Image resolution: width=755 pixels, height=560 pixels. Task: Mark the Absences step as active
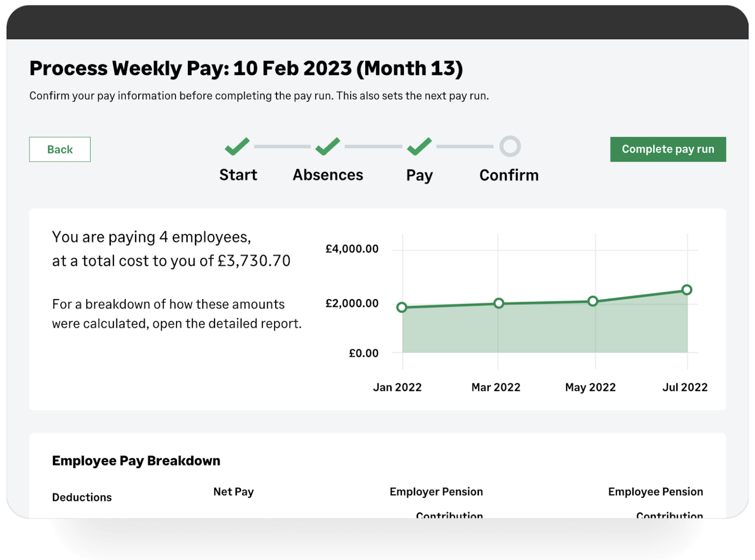[327, 175]
